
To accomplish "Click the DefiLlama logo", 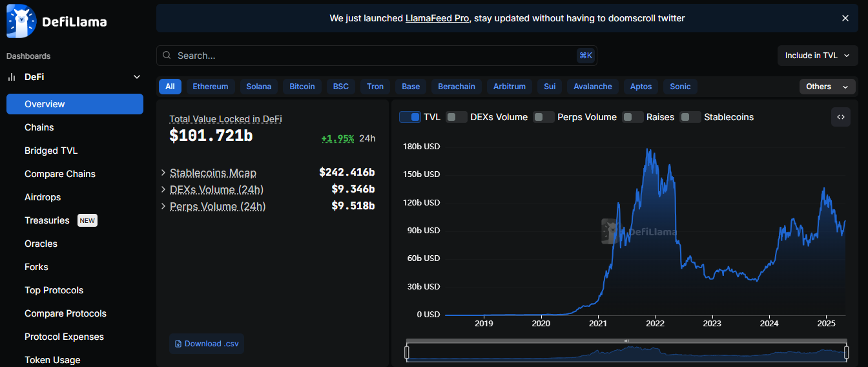I will [x=57, y=21].
